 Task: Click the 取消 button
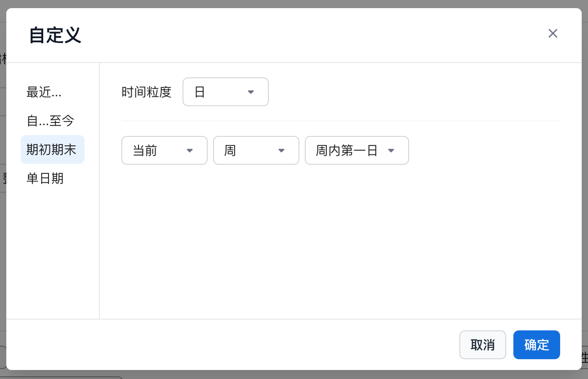coord(482,345)
